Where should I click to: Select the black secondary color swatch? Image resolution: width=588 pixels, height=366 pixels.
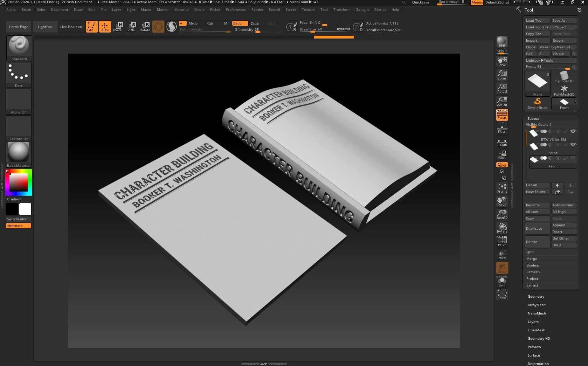(12, 209)
